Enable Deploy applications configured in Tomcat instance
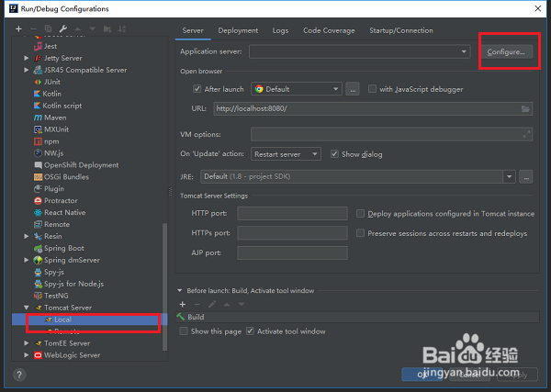 pyautogui.click(x=360, y=214)
